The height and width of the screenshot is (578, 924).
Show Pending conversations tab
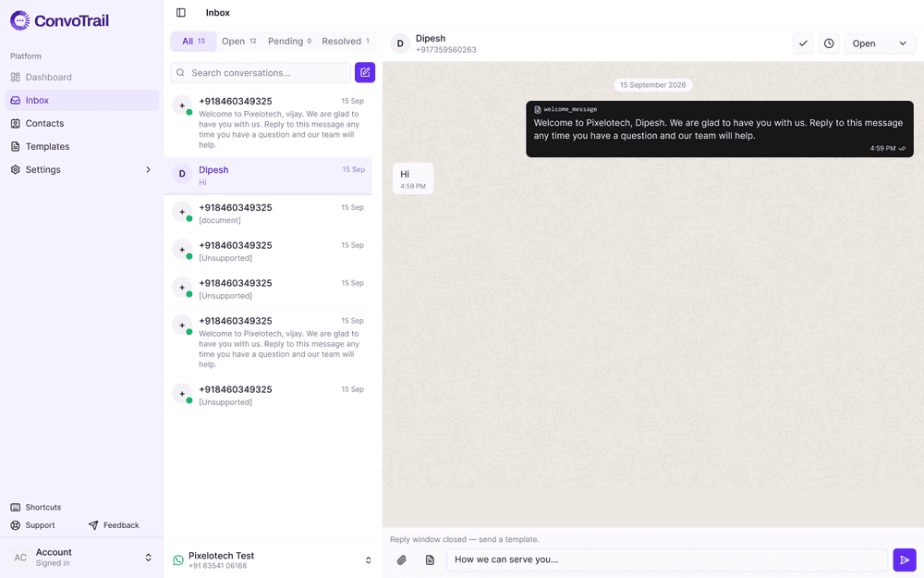point(289,42)
